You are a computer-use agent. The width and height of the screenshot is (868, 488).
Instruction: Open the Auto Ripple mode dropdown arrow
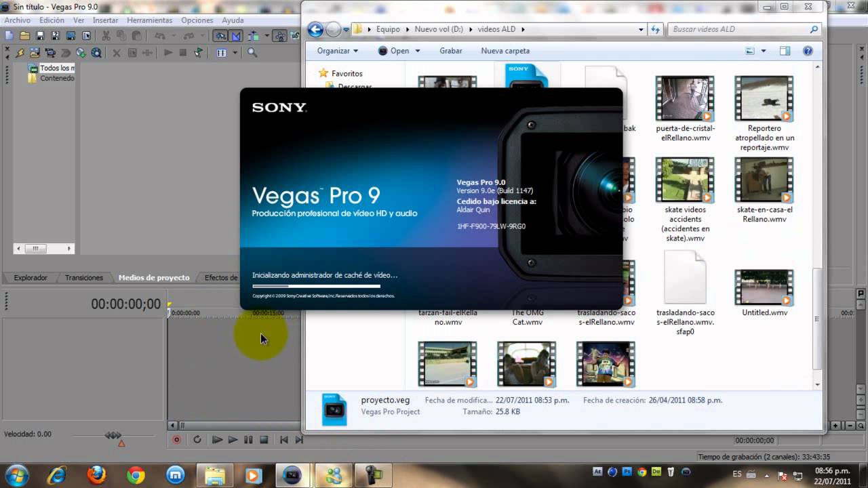pos(267,36)
